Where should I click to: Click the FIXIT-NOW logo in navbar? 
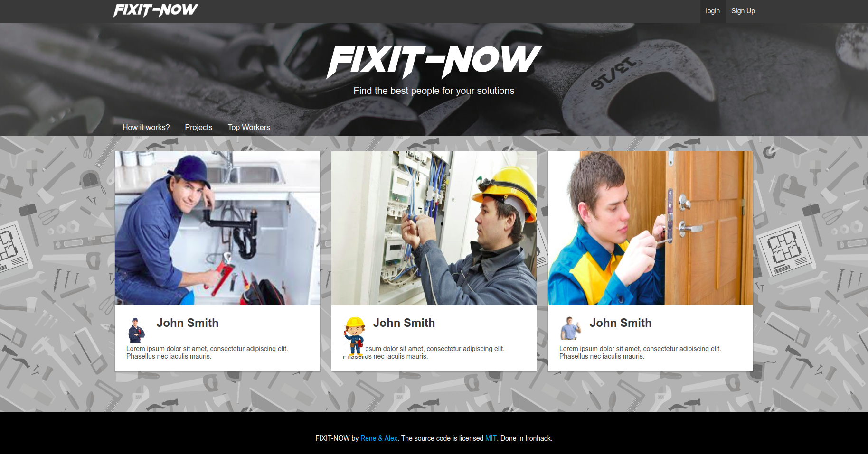(156, 10)
